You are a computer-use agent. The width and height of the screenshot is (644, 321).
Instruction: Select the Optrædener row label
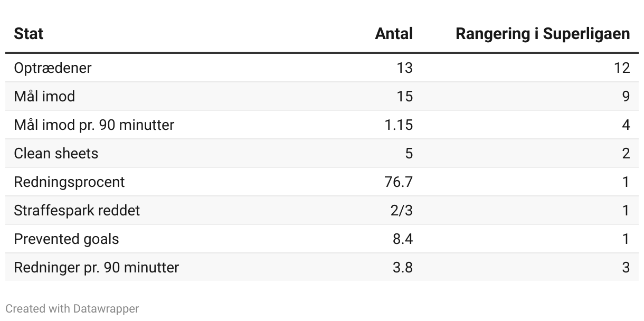[52, 68]
